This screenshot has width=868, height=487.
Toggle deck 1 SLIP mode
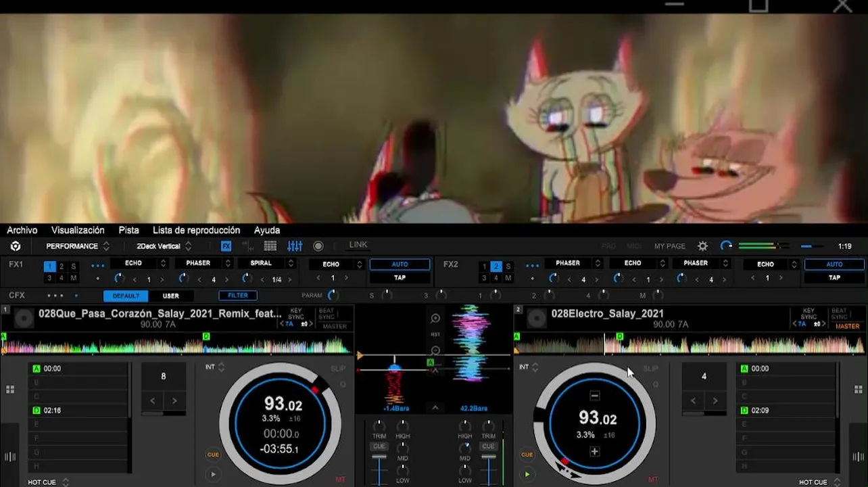tap(337, 369)
